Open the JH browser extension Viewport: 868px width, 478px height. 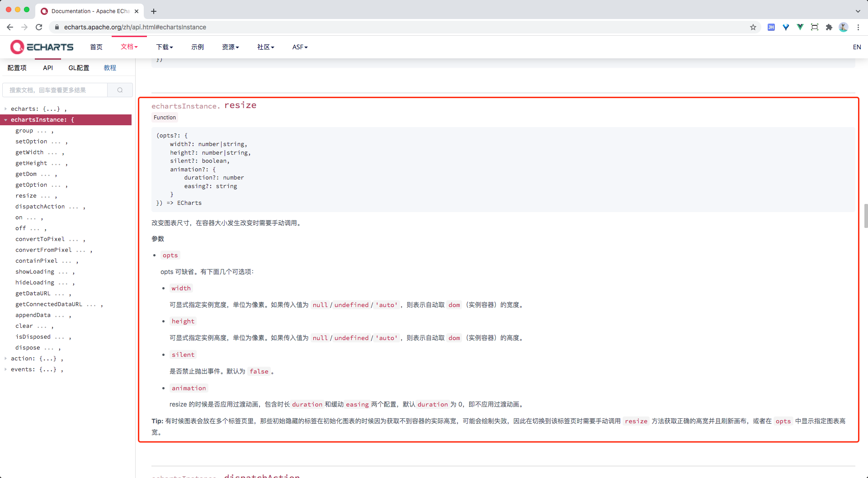pyautogui.click(x=771, y=27)
